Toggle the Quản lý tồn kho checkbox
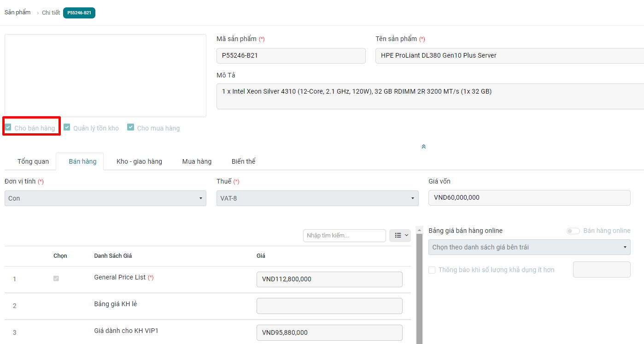 (x=67, y=128)
